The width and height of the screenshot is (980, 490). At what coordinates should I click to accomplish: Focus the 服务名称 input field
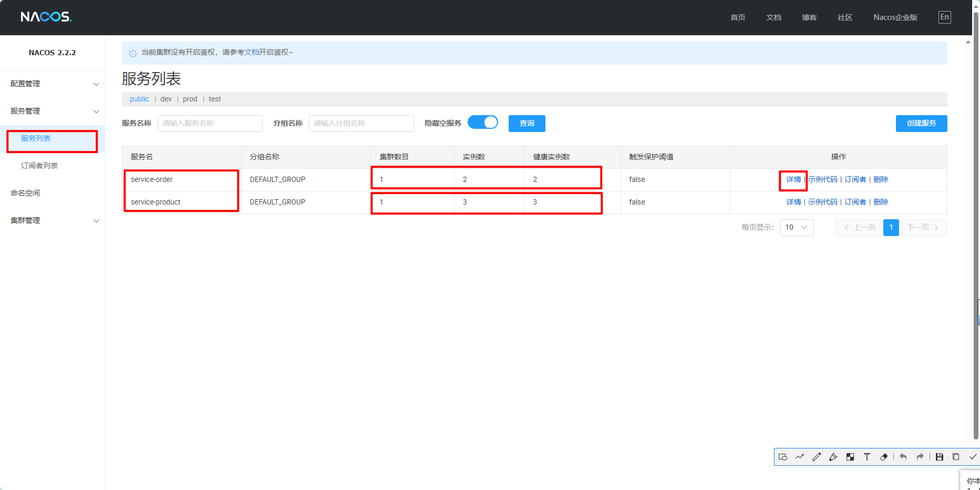(210, 124)
